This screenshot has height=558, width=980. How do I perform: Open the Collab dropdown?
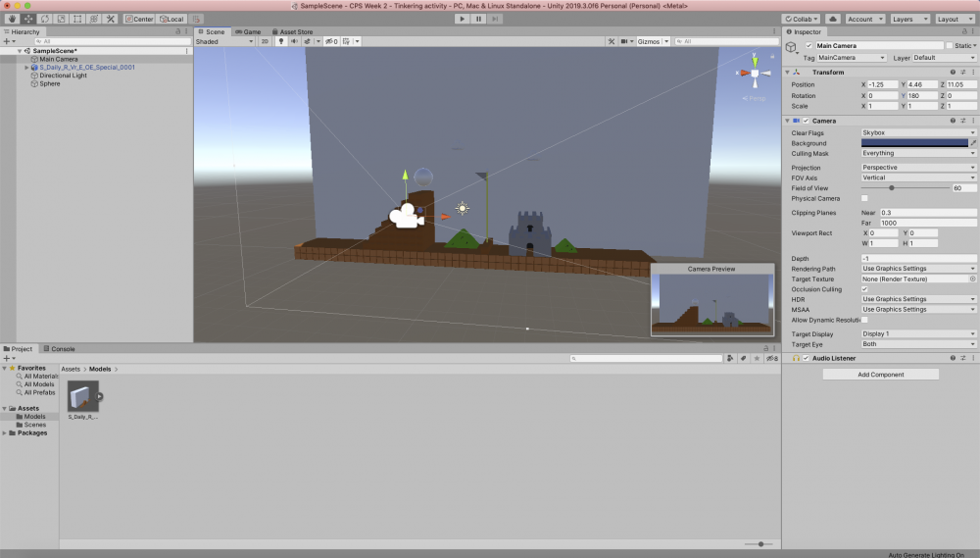[x=802, y=19]
